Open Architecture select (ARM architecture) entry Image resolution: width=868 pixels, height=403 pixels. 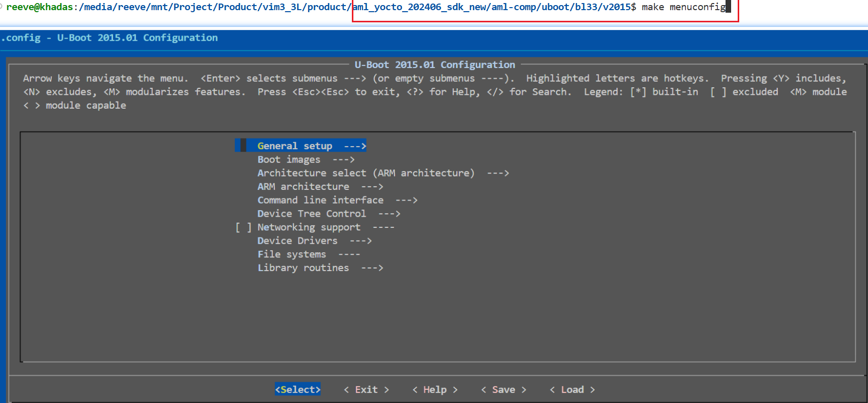[366, 173]
